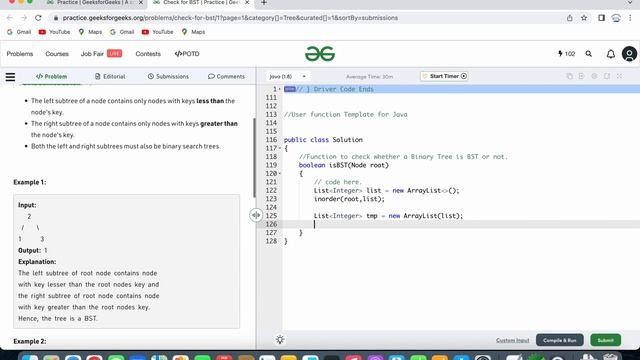The image size is (640, 360).
Task: Click the Start Timer button
Action: tap(444, 76)
